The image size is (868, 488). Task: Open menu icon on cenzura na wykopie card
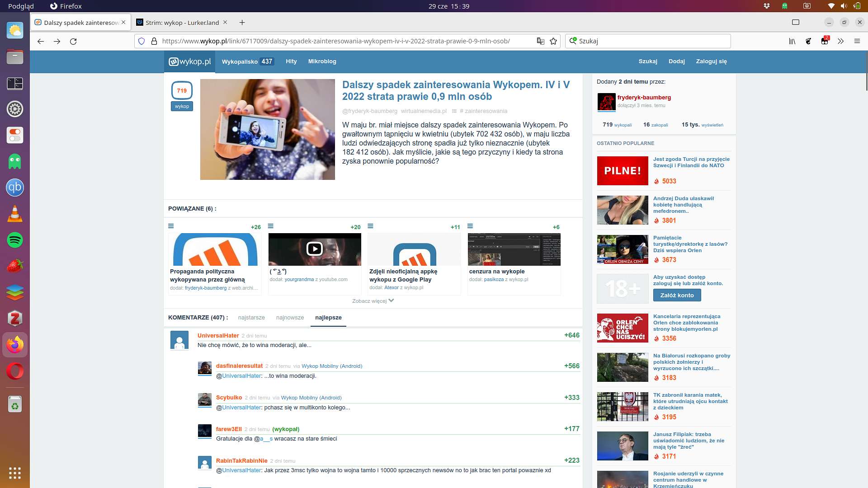coord(470,226)
